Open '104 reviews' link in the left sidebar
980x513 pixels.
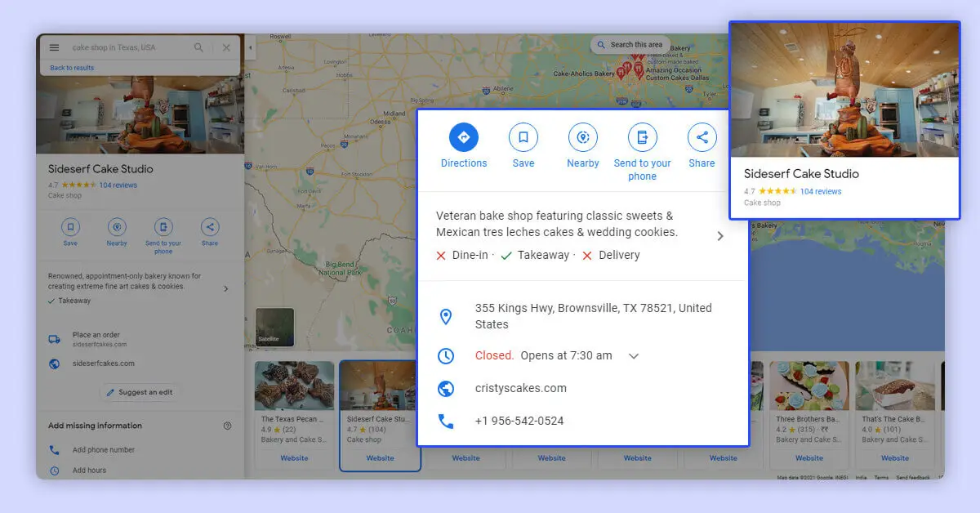tap(118, 185)
